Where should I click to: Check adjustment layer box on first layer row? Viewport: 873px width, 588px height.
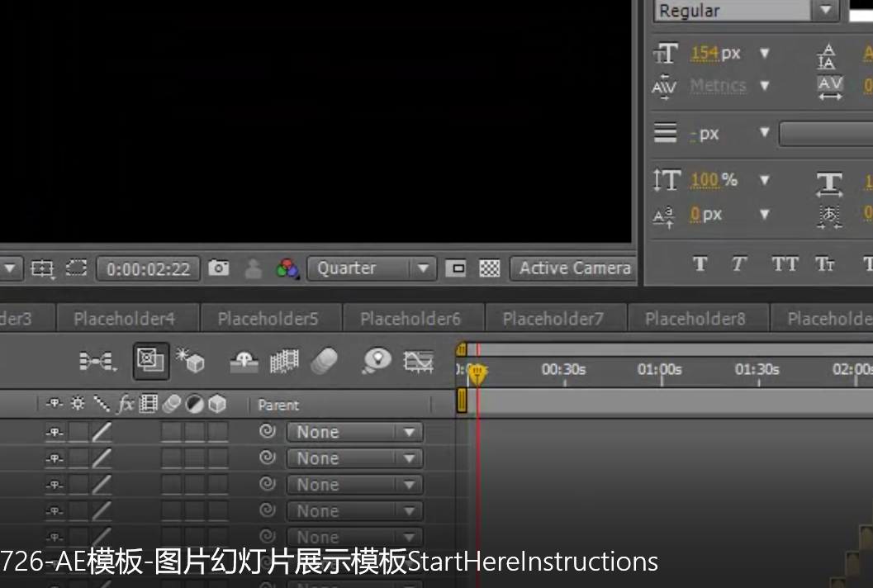click(x=194, y=432)
